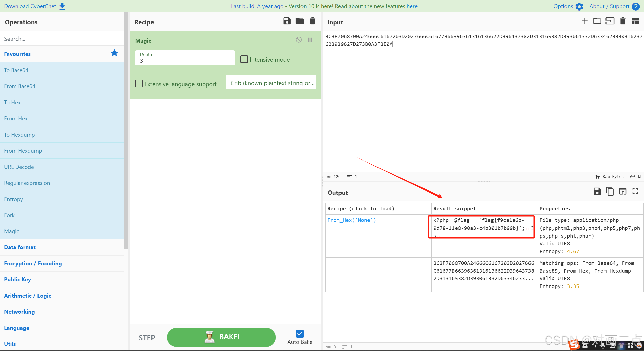Select the Fork operation
The height and width of the screenshot is (351, 644).
pos(62,215)
